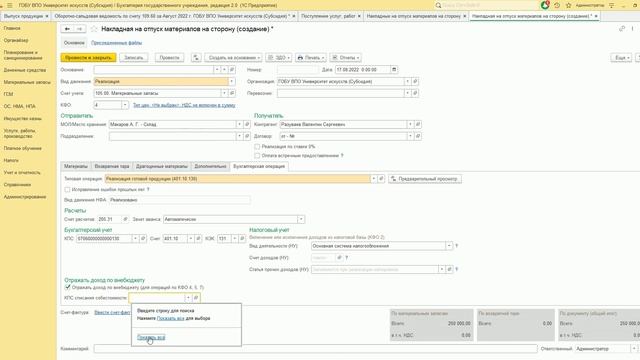
Task: Open the Присоединенные файлы link
Action: 116,43
